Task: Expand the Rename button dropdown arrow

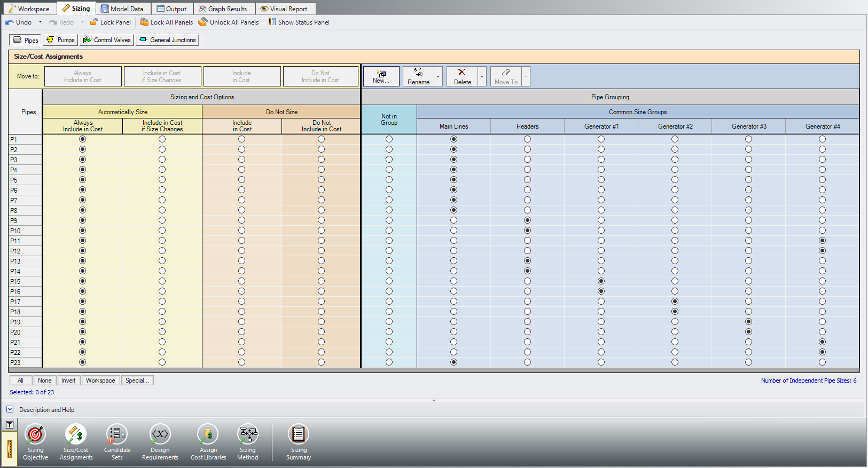Action: point(438,76)
